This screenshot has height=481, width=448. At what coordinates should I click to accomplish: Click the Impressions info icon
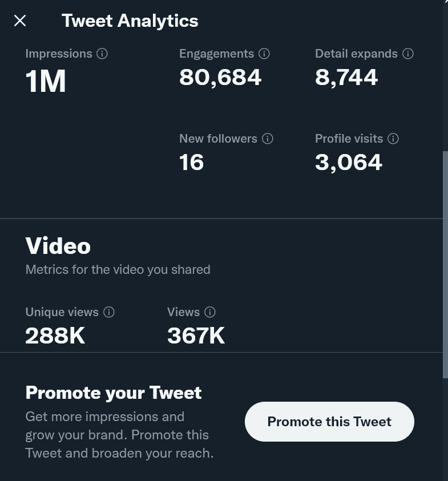[x=102, y=54]
